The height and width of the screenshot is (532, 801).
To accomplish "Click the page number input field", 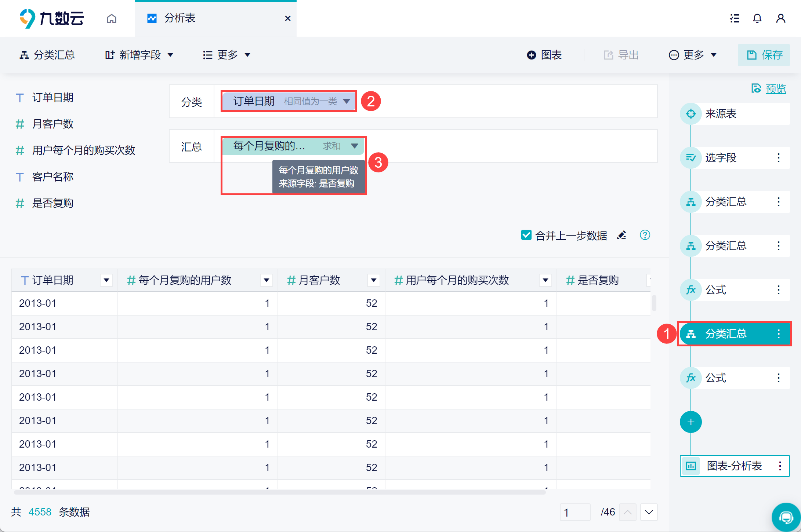I will click(575, 512).
